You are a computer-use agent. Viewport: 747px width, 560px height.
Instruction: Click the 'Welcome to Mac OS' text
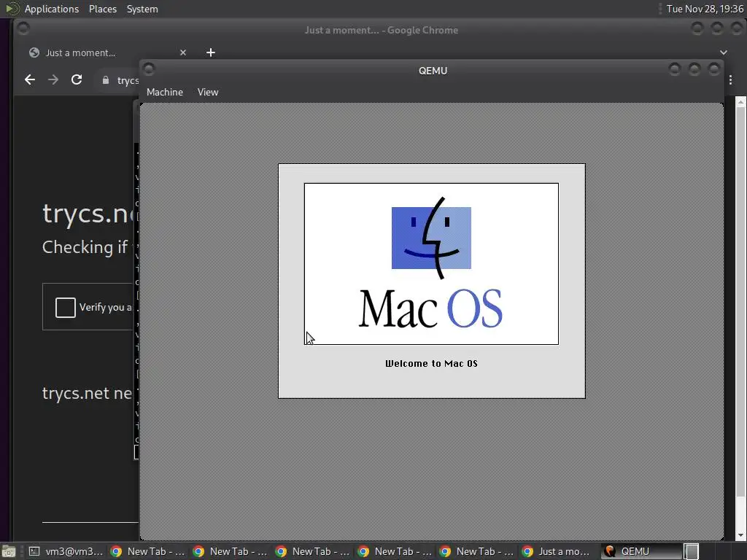tap(431, 363)
